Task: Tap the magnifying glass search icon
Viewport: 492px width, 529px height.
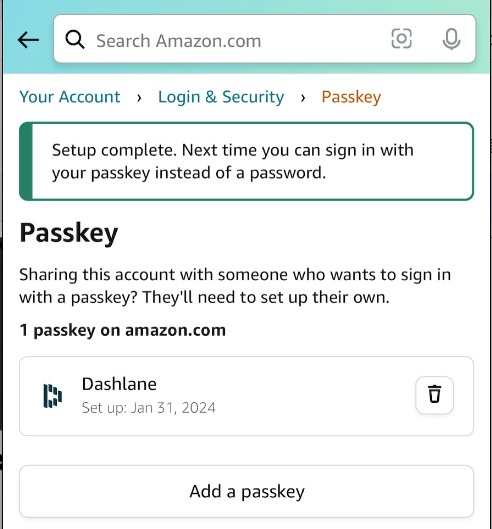Action: [x=75, y=40]
